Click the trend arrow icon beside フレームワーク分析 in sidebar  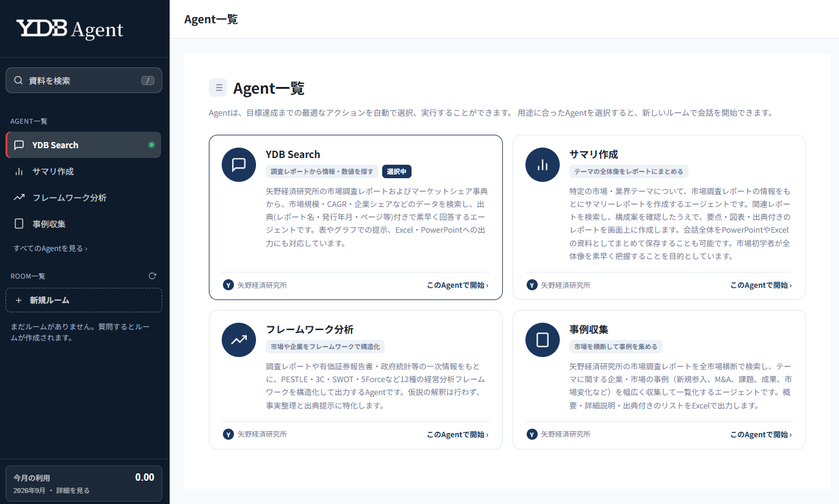pos(19,198)
